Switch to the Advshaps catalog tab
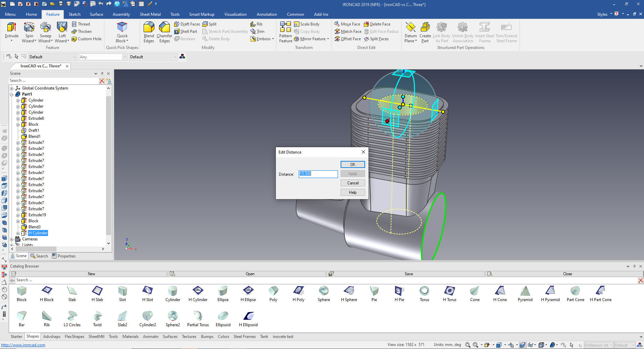 [x=52, y=337]
